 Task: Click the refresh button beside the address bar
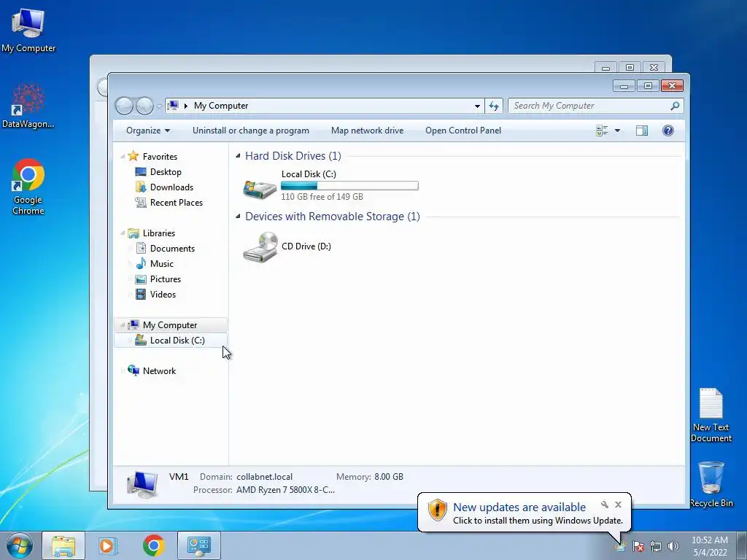[x=494, y=106]
